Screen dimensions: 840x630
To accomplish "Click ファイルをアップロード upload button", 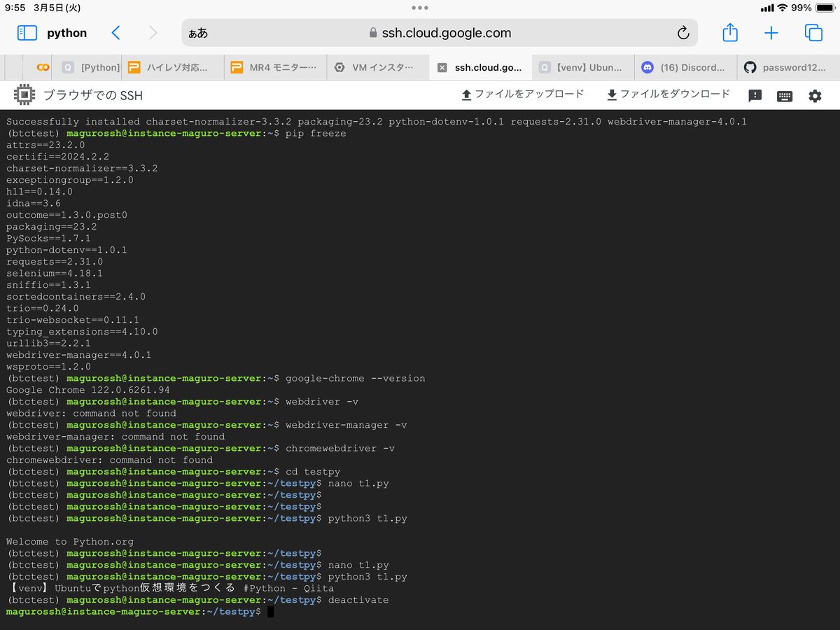I will point(522,94).
